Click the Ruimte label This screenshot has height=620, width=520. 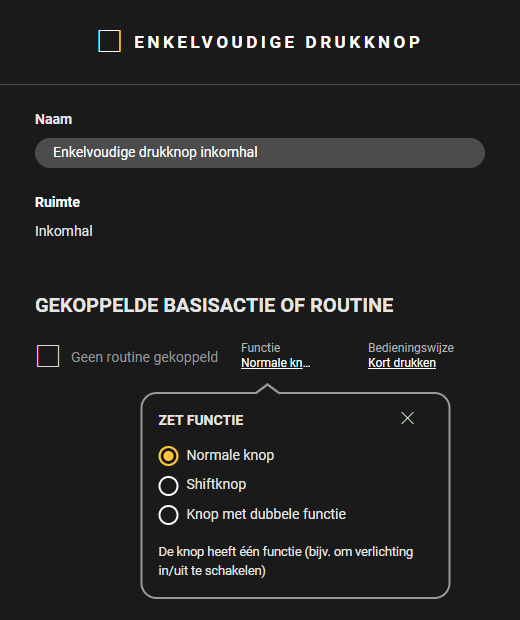[57, 202]
